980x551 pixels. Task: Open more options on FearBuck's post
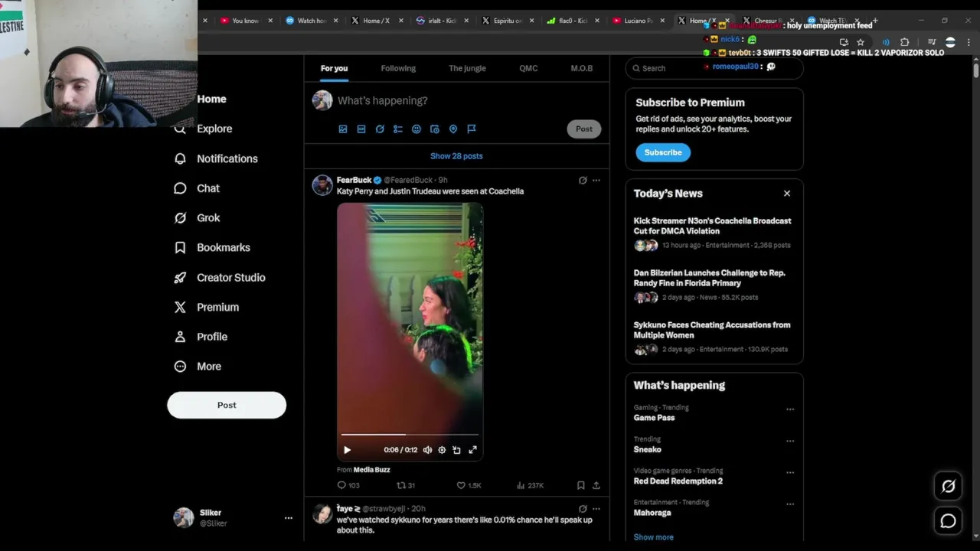coord(596,181)
